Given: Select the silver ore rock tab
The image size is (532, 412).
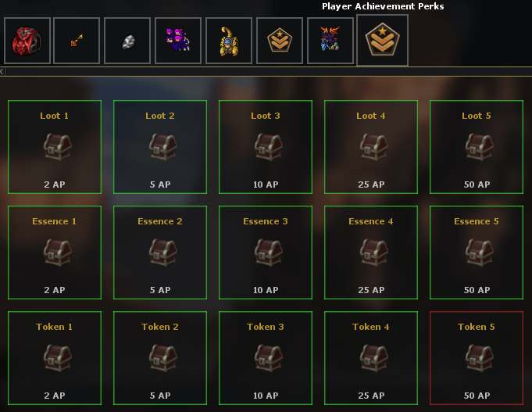Looking at the screenshot, I should (x=127, y=41).
